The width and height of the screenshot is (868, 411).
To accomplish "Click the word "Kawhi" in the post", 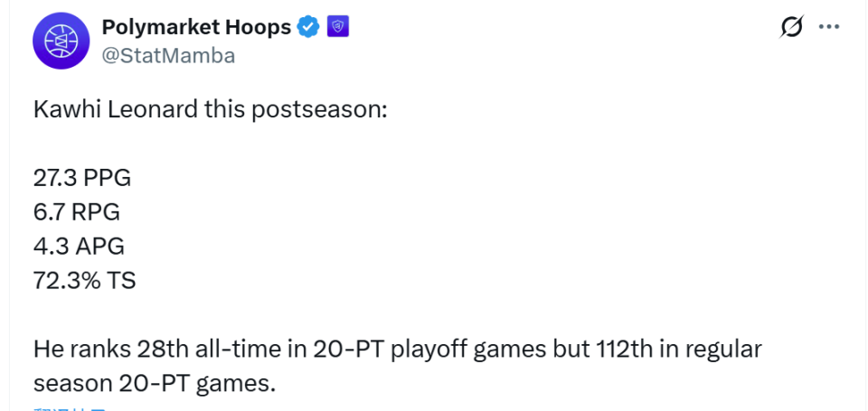I will click(64, 108).
